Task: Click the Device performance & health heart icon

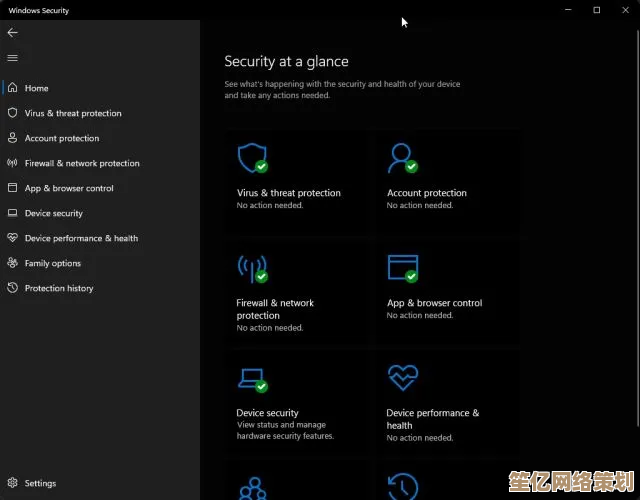Action: click(x=401, y=378)
